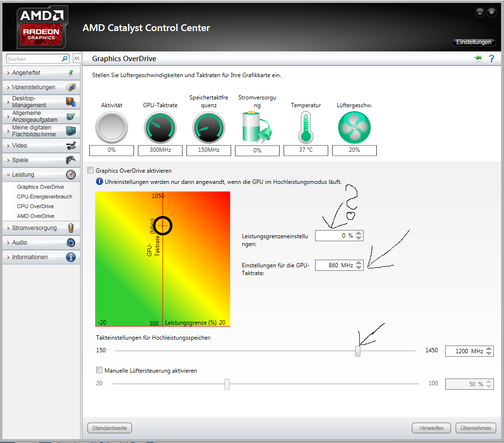
Task: Increase Leistungsgrenze with up stepper arrow
Action: [x=359, y=233]
